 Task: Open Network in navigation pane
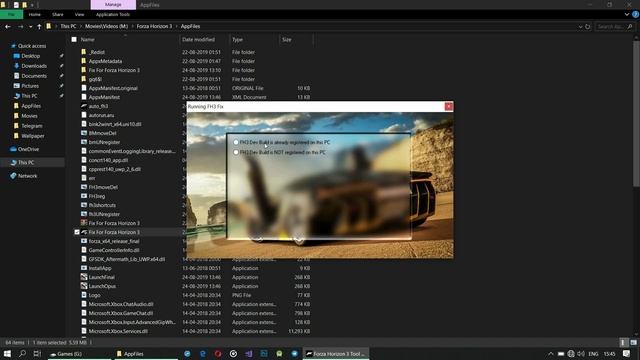click(x=27, y=176)
